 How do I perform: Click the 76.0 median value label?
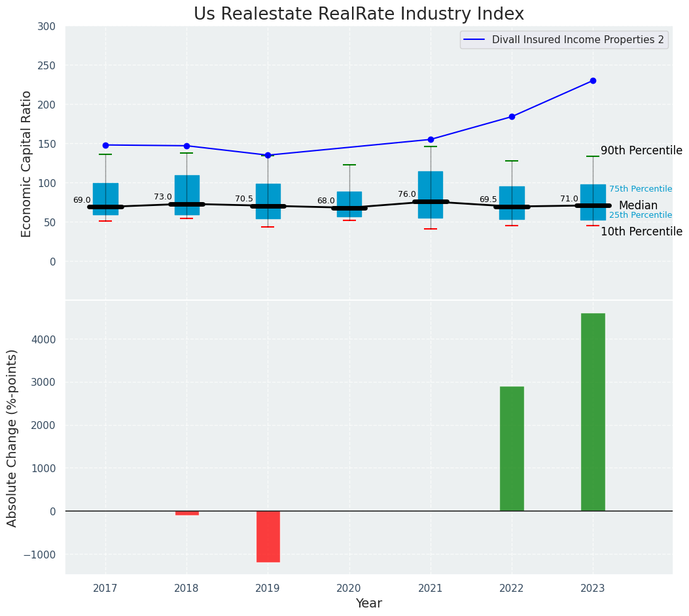coord(407,194)
